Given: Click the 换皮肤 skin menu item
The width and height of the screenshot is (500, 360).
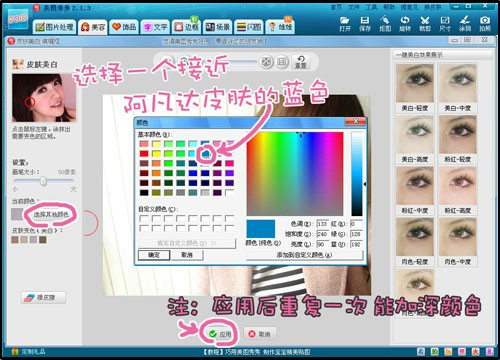Looking at the screenshot, I should (432, 7).
